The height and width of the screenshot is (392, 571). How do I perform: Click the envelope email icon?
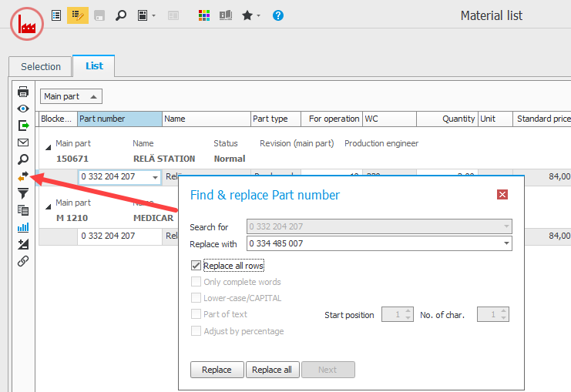point(23,142)
